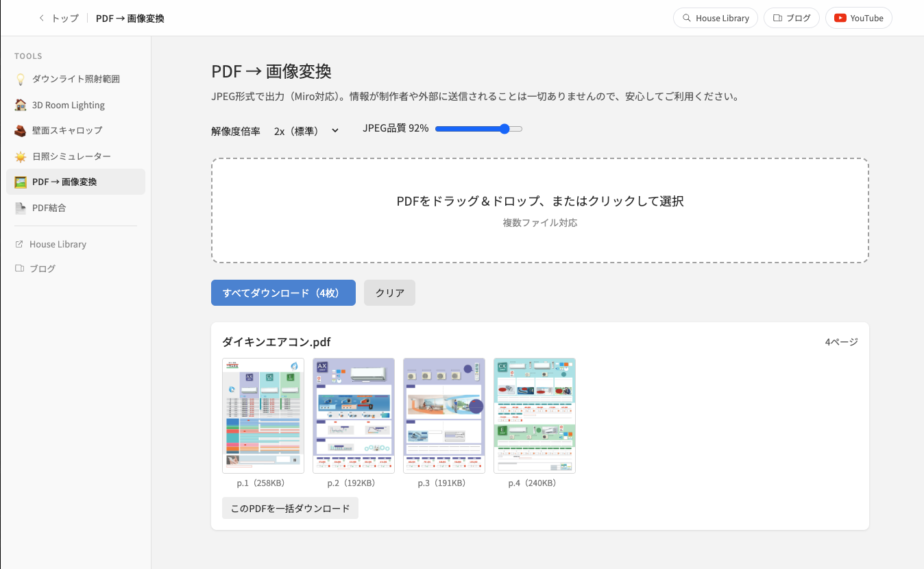The image size is (924, 569).
Task: Click the document icon for PDF結合
Action: tap(21, 208)
